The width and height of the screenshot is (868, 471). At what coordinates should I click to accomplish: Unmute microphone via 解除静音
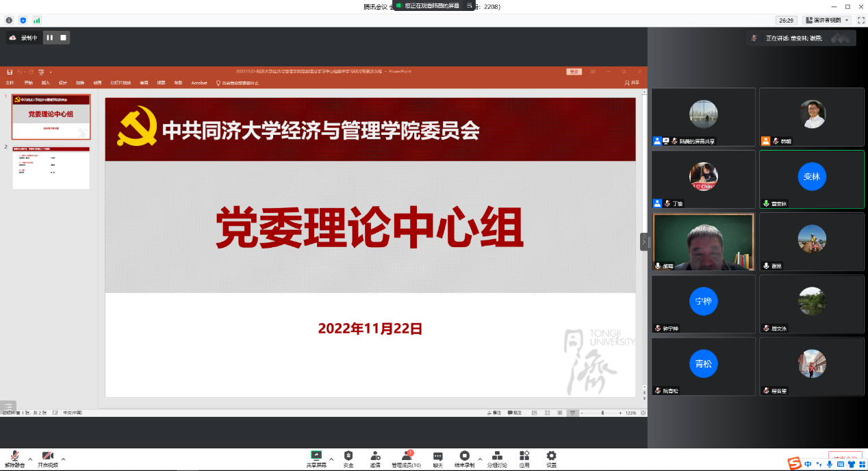pos(14,457)
